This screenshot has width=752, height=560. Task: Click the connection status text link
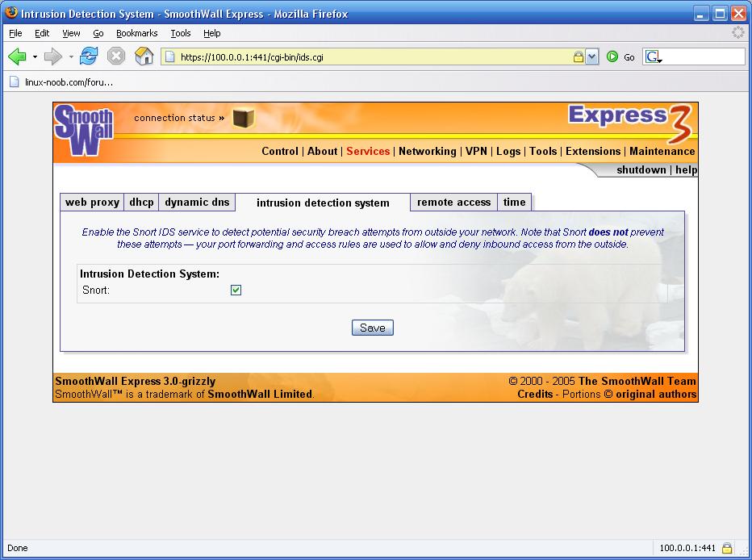179,118
